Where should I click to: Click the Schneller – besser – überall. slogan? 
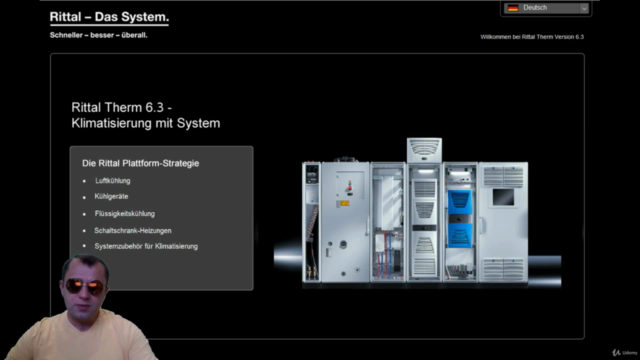coord(98,35)
